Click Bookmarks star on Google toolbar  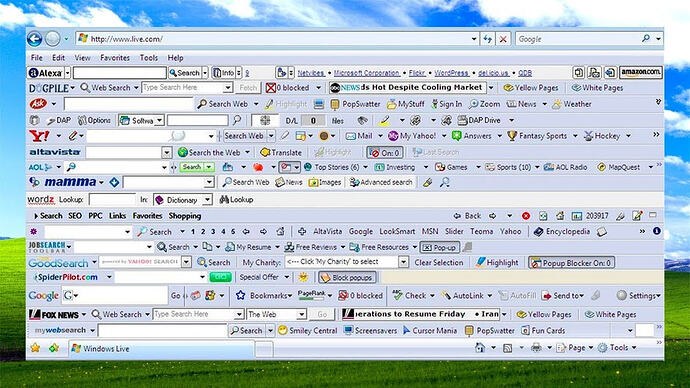coord(240,296)
